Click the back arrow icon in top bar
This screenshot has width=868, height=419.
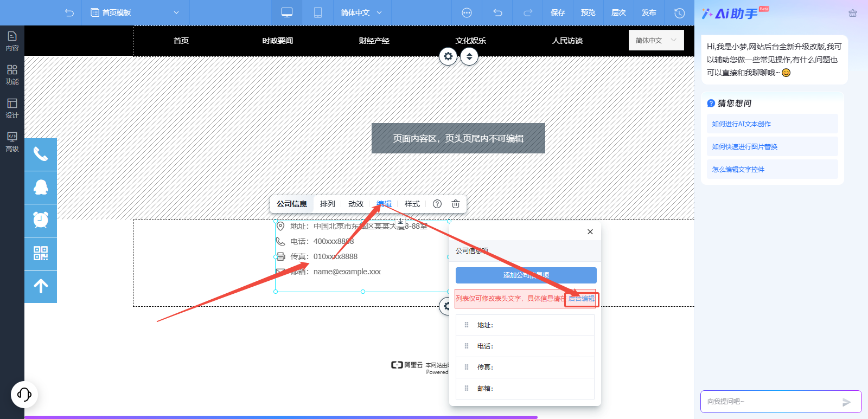point(69,12)
